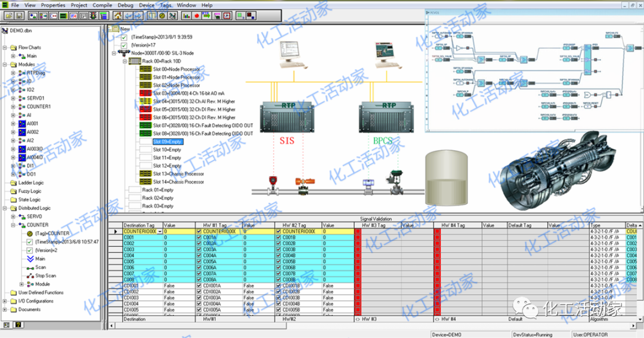
Task: Select the Rack 01=Empty row
Action: [157, 190]
